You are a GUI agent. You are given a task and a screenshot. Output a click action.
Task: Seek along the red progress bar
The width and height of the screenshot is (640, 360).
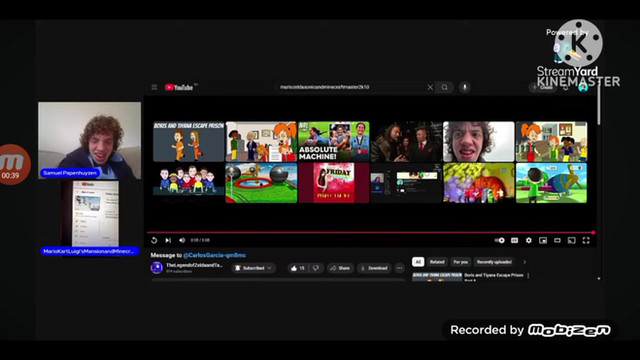pos(371,232)
